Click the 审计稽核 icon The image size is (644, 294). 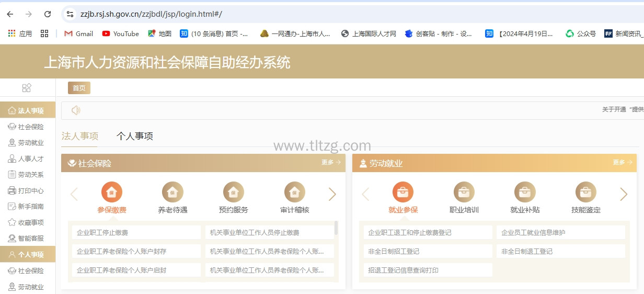tap(294, 192)
